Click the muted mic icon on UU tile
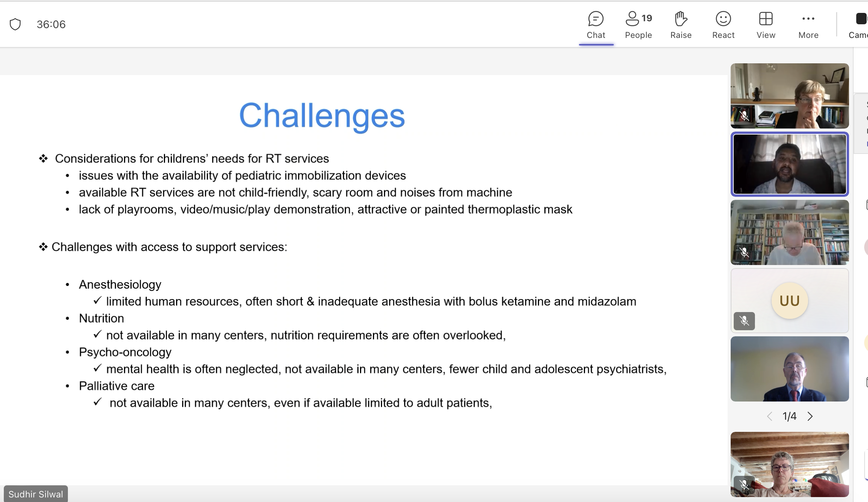Image resolution: width=868 pixels, height=502 pixels. (744, 321)
